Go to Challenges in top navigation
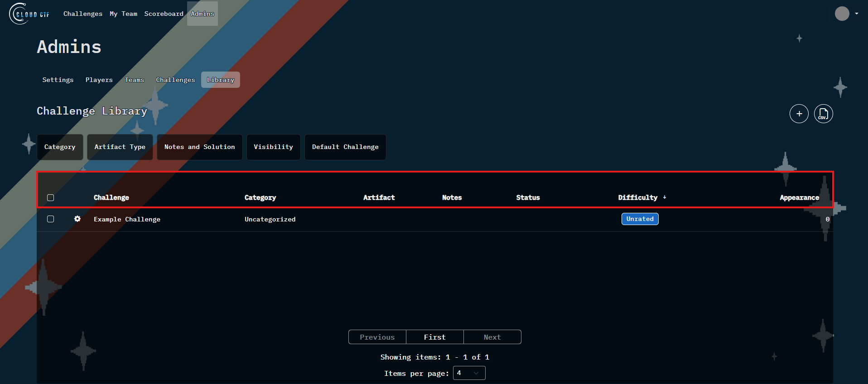Viewport: 868px width, 384px height. point(83,14)
